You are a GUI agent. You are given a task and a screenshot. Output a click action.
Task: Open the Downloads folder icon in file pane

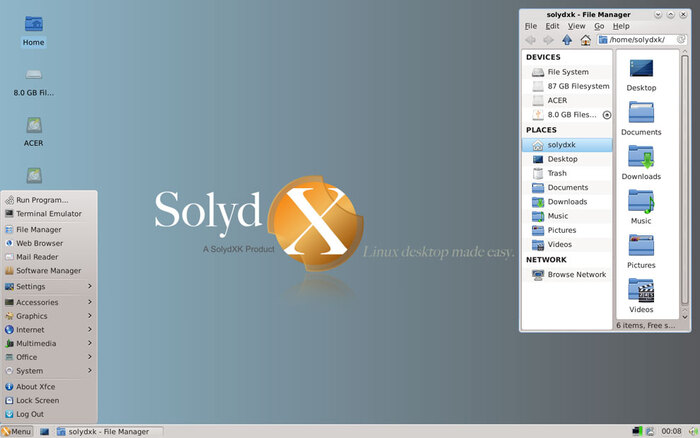click(x=641, y=162)
